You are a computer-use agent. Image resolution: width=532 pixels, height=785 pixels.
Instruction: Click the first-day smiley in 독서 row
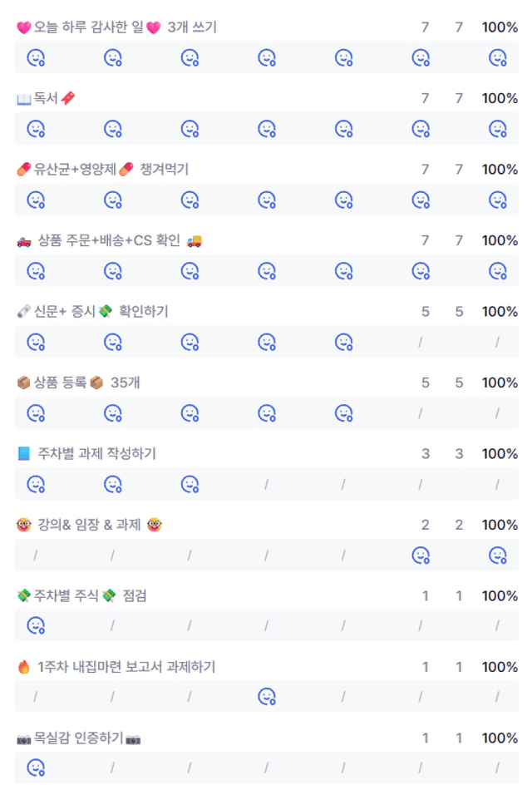36,129
